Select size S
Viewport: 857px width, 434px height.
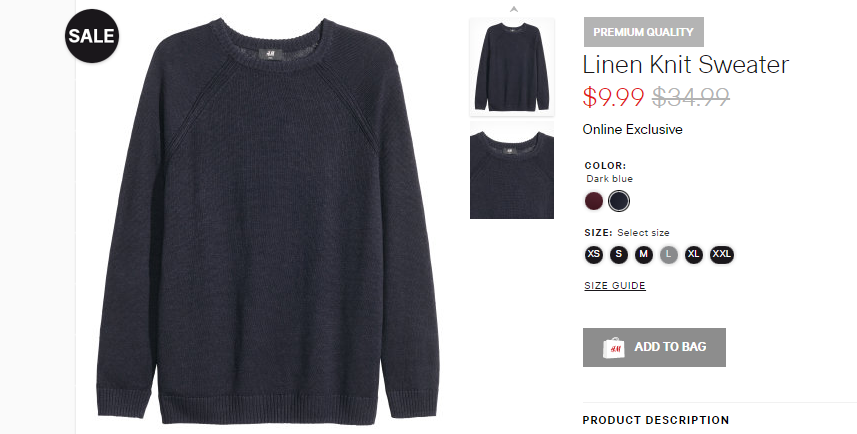click(x=619, y=254)
